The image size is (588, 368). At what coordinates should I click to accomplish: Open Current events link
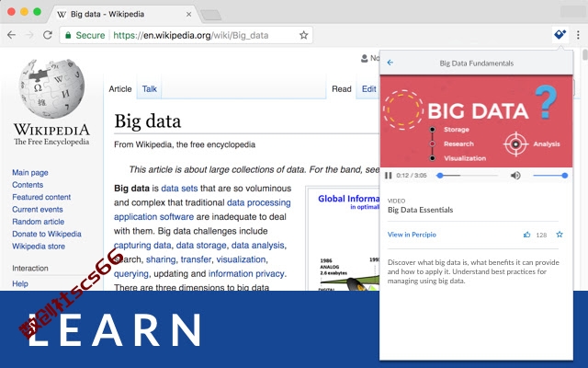(x=37, y=210)
